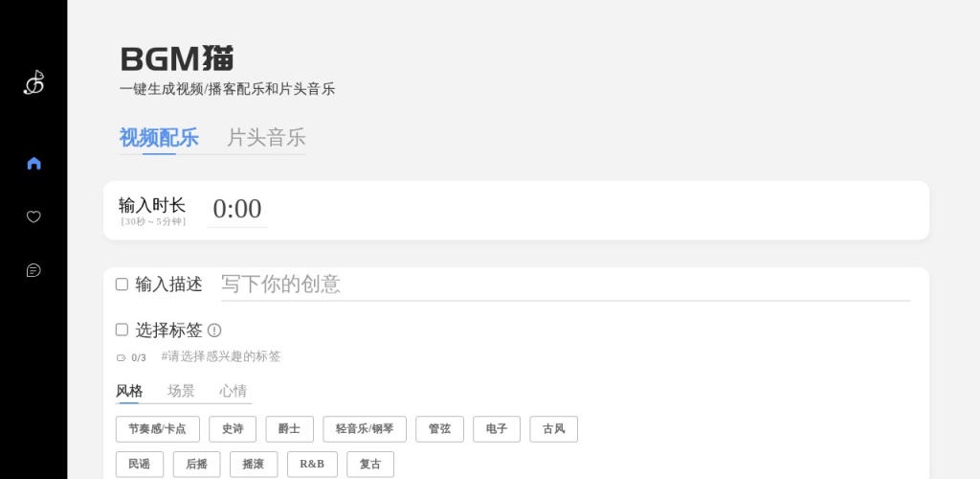Check the 选择标签 checkbox
980x479 pixels.
point(122,330)
